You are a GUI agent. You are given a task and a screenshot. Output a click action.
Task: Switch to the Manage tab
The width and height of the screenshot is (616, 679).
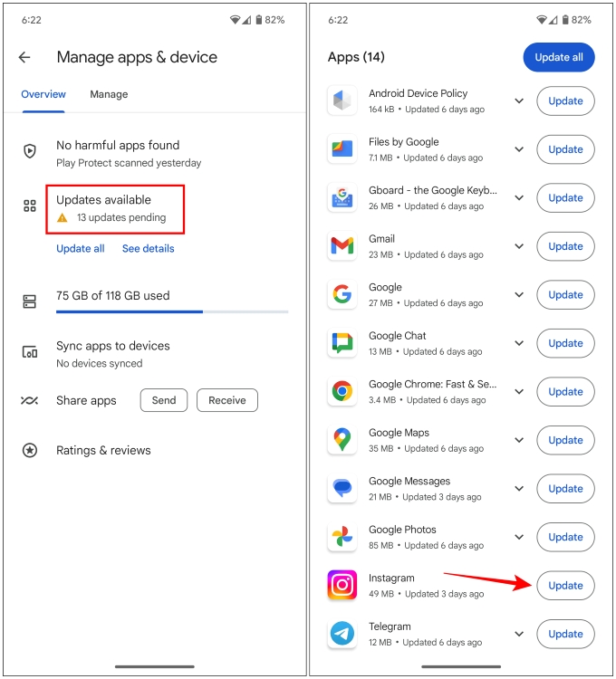[x=109, y=94]
